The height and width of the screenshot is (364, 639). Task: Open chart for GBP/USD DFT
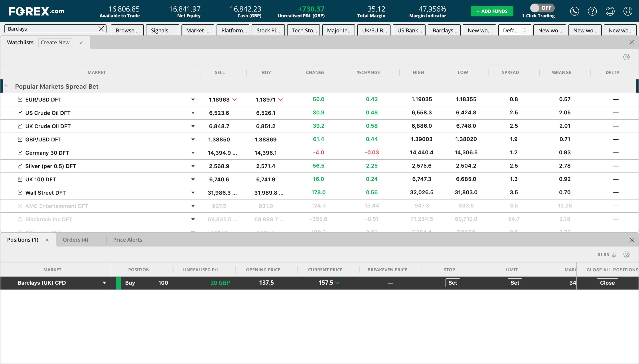pos(20,139)
